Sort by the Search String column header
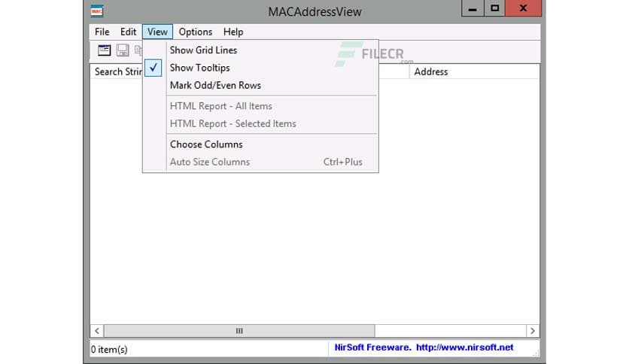This screenshot has width=629, height=364. [x=117, y=71]
